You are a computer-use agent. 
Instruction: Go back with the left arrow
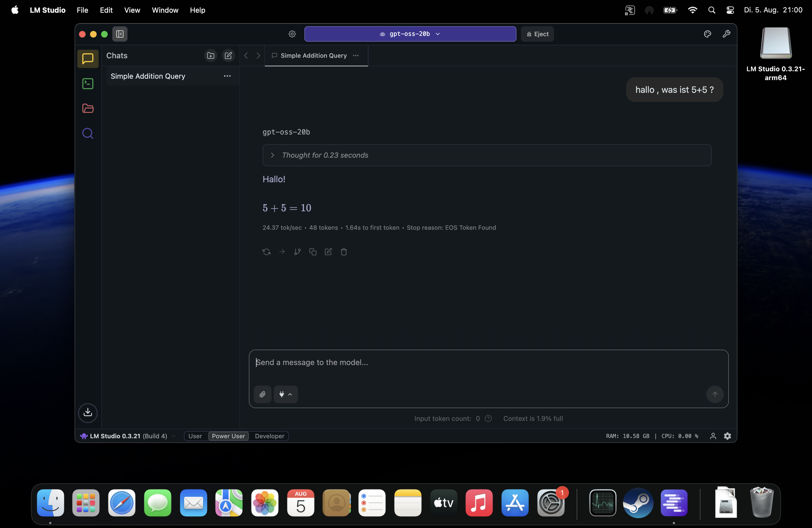tap(246, 55)
